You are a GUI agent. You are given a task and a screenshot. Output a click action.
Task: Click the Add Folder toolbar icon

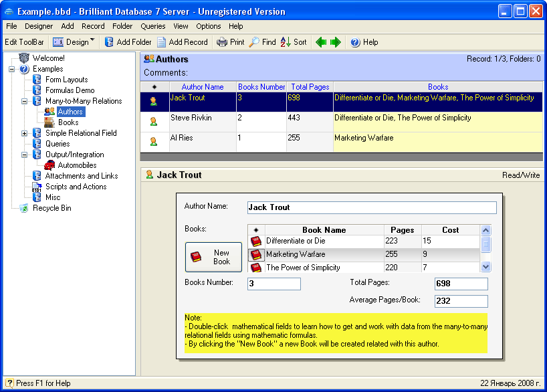point(109,42)
